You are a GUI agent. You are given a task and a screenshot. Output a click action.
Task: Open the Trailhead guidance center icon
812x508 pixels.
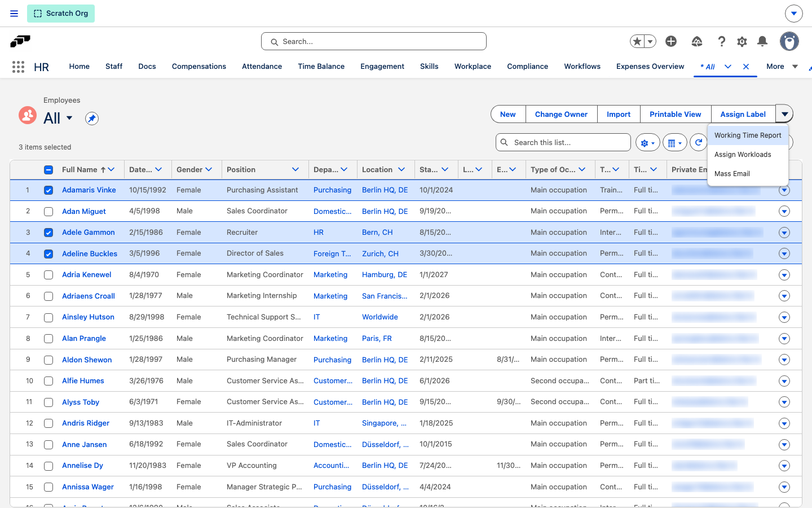click(697, 41)
